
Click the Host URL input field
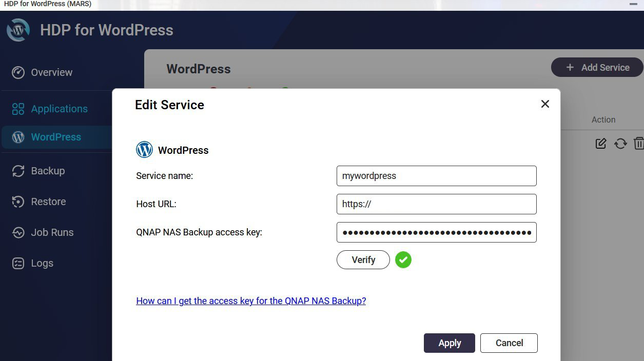(x=436, y=204)
